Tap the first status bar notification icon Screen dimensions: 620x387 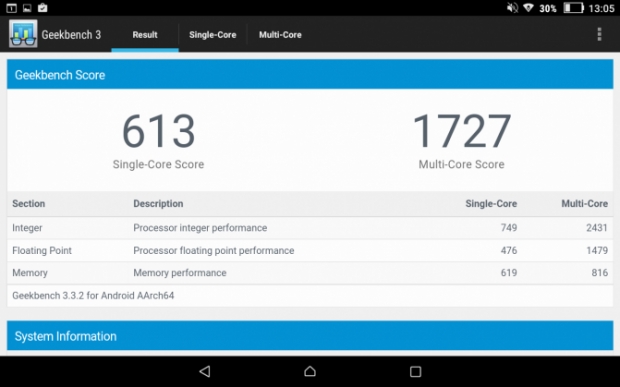click(11, 8)
